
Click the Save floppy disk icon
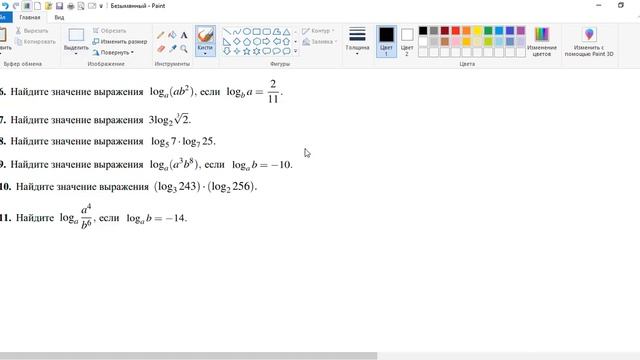pyautogui.click(x=60, y=6)
